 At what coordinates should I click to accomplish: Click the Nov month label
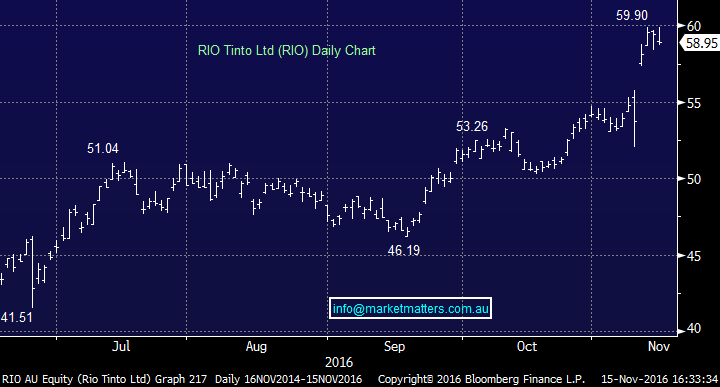pos(659,346)
